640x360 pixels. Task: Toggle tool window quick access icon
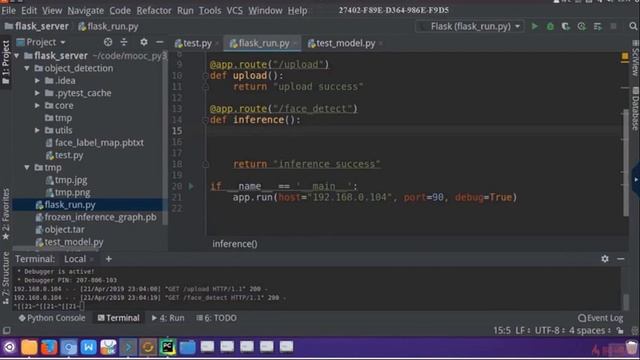tap(7, 330)
